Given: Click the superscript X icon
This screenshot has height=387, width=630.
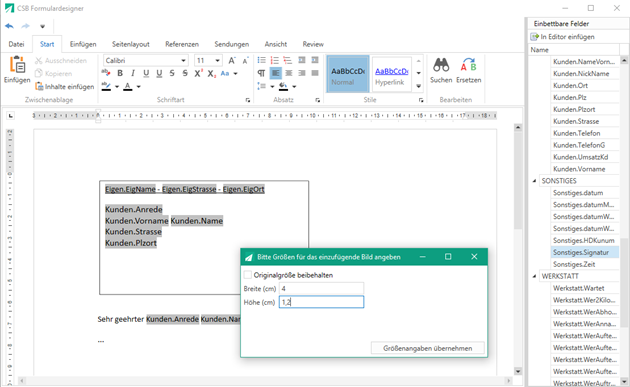Looking at the screenshot, I should tap(198, 73).
